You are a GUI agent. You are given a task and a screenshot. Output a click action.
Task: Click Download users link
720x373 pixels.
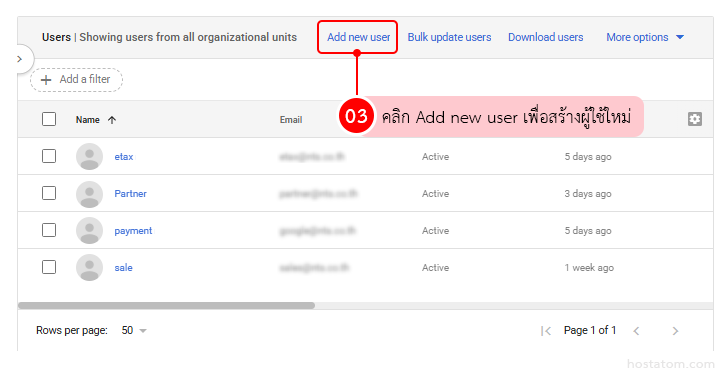coord(546,37)
